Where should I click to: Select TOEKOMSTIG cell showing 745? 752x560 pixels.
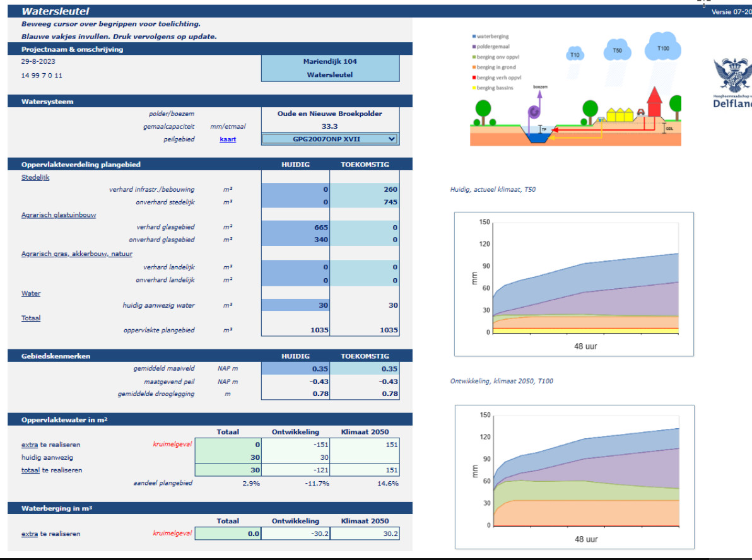[x=365, y=202]
